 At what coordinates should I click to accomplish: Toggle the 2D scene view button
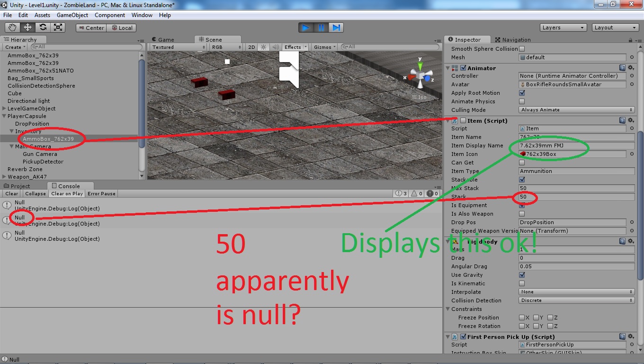251,47
